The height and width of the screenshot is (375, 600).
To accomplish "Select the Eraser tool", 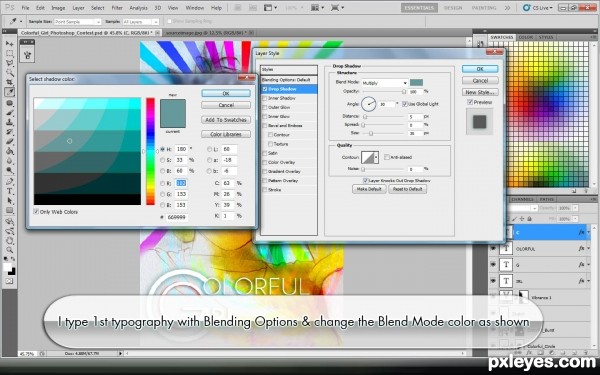I will 9,142.
